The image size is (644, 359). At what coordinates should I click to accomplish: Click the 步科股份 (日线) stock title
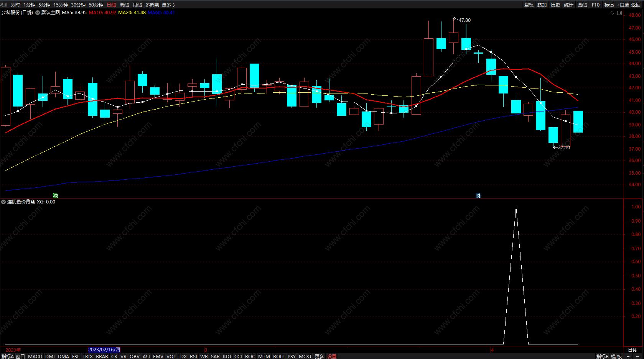point(17,13)
